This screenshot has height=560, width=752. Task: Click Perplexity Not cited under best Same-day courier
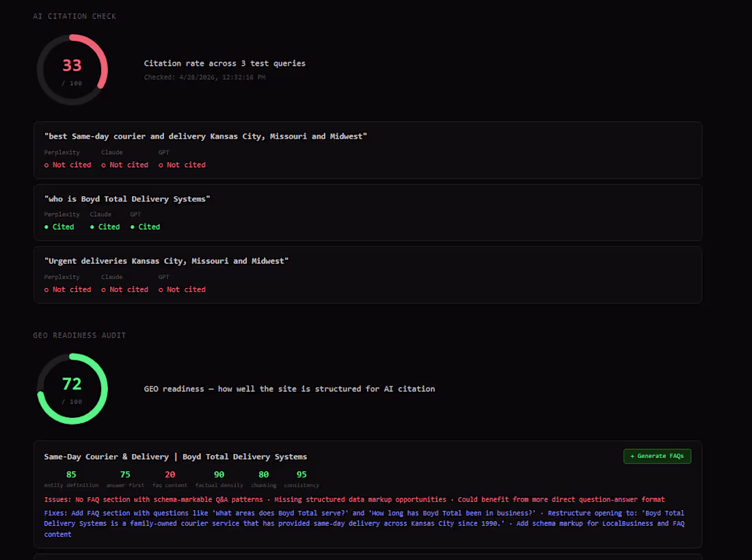point(68,165)
